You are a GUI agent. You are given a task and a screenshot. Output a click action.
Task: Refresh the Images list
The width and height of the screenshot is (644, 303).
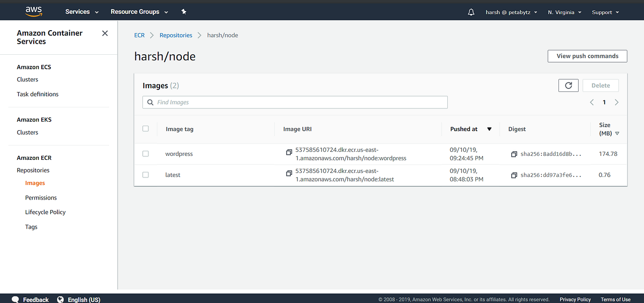tap(568, 85)
